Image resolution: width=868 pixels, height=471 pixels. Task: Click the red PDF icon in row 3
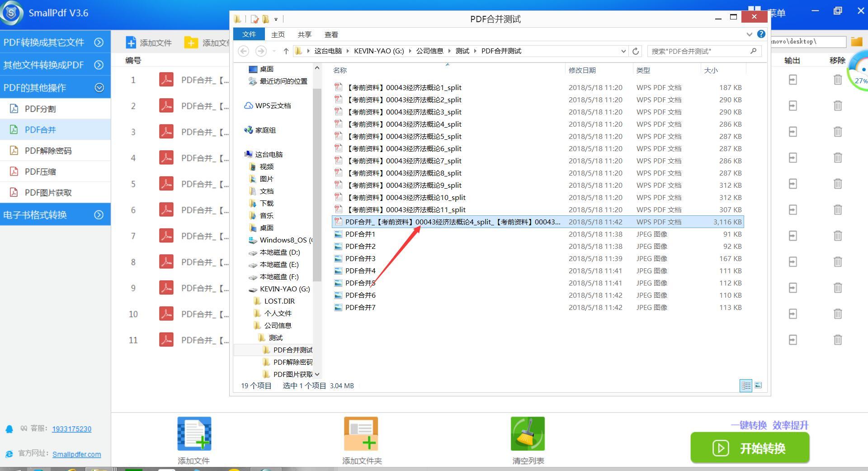coord(166,132)
